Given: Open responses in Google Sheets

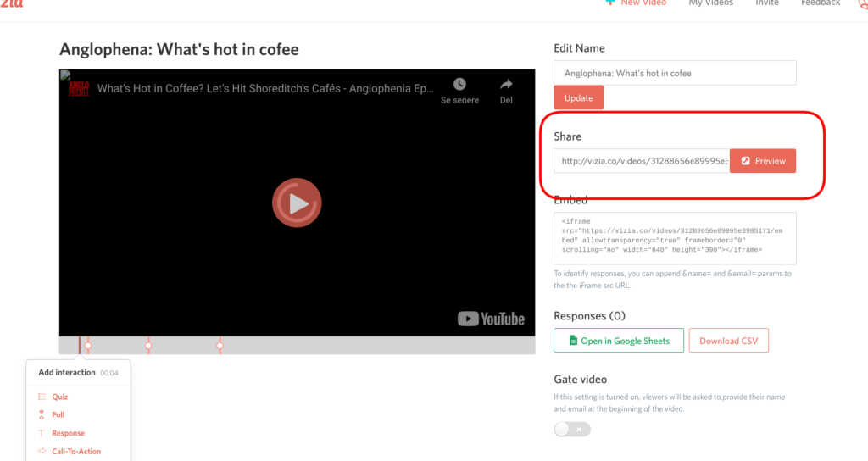Looking at the screenshot, I should pos(619,341).
